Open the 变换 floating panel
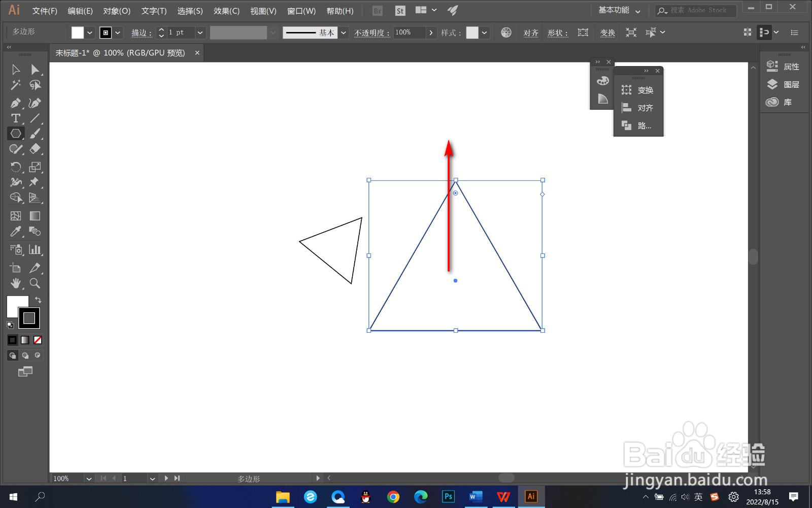This screenshot has width=812, height=508. 638,90
